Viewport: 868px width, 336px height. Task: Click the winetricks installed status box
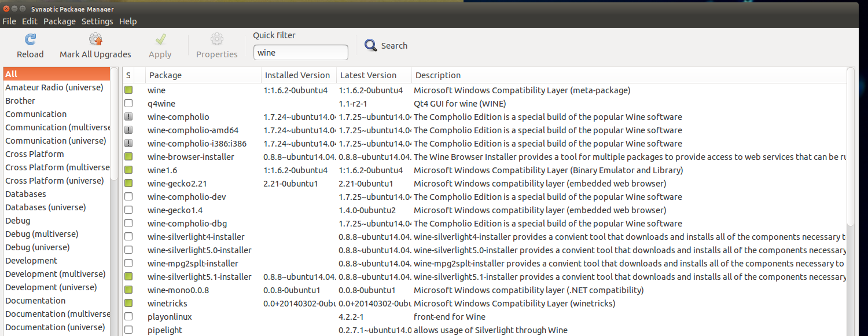coord(128,304)
